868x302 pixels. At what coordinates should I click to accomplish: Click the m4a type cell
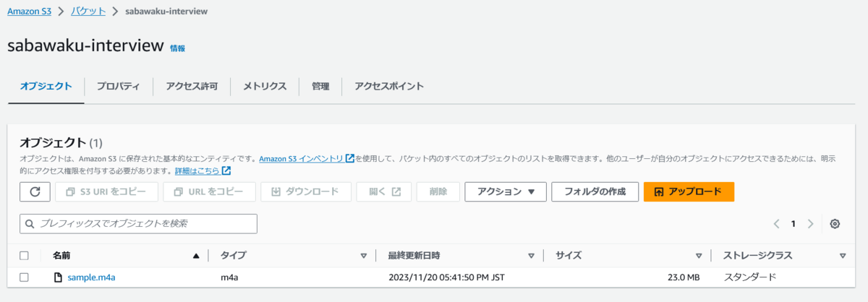tap(229, 277)
